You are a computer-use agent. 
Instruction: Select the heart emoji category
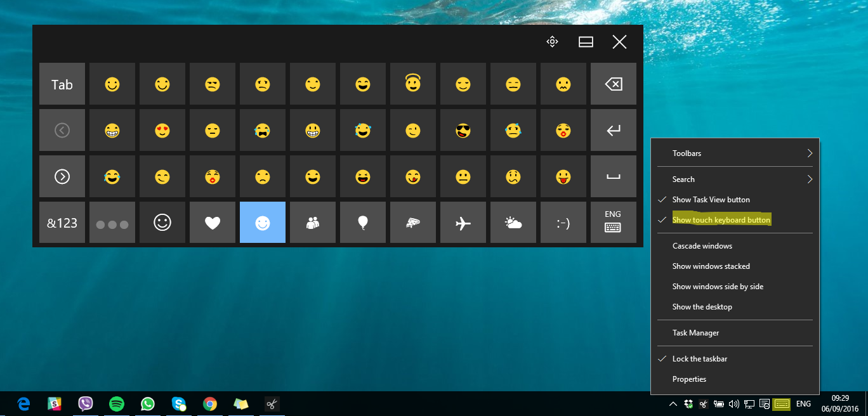pyautogui.click(x=212, y=223)
